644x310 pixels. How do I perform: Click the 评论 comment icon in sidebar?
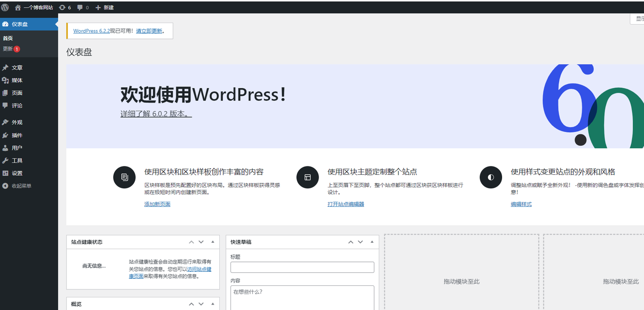coord(5,106)
